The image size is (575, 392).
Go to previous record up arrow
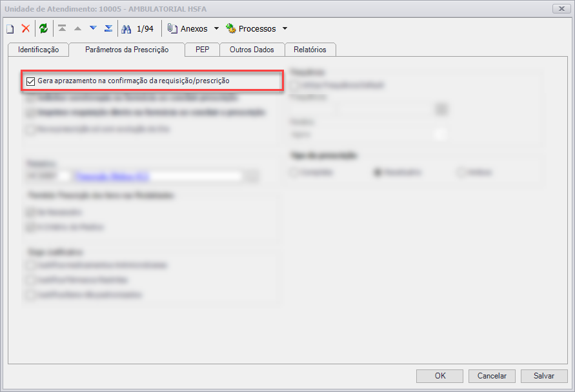(77, 28)
